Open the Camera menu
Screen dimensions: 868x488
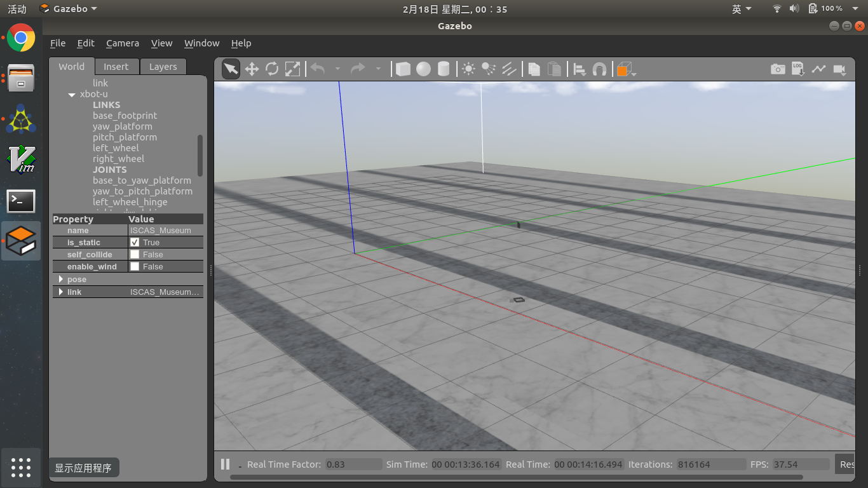click(x=122, y=43)
